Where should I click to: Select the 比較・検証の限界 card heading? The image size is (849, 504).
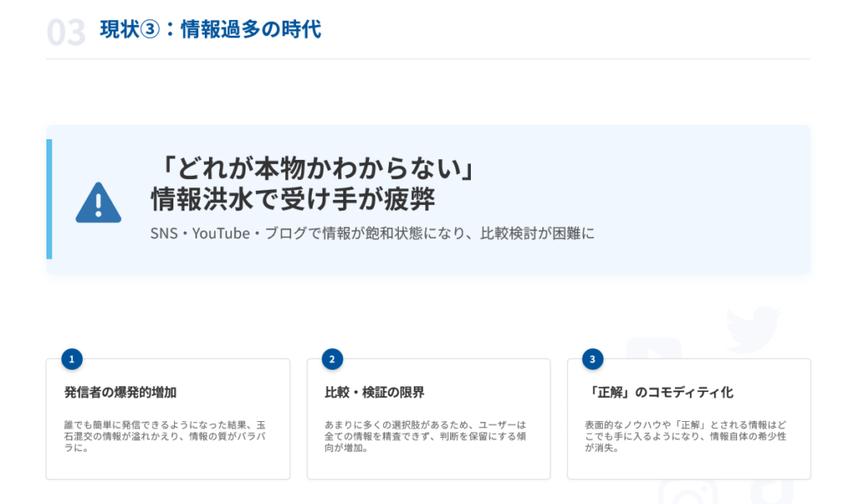coord(375,392)
